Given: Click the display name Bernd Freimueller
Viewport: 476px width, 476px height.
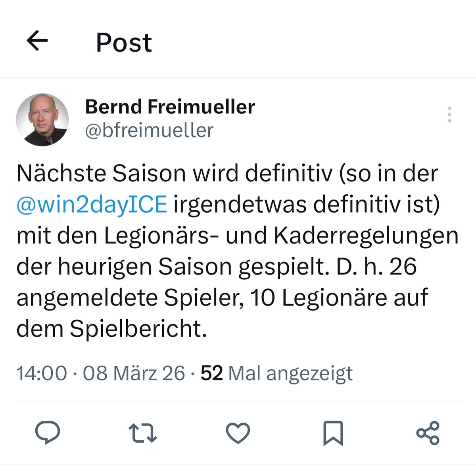Looking at the screenshot, I should point(170,107).
